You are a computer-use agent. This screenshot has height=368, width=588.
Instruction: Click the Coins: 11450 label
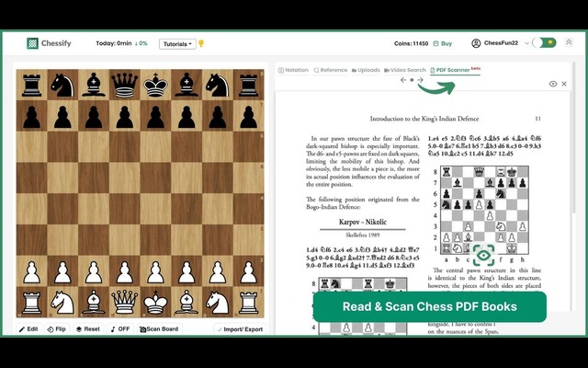[x=411, y=43]
